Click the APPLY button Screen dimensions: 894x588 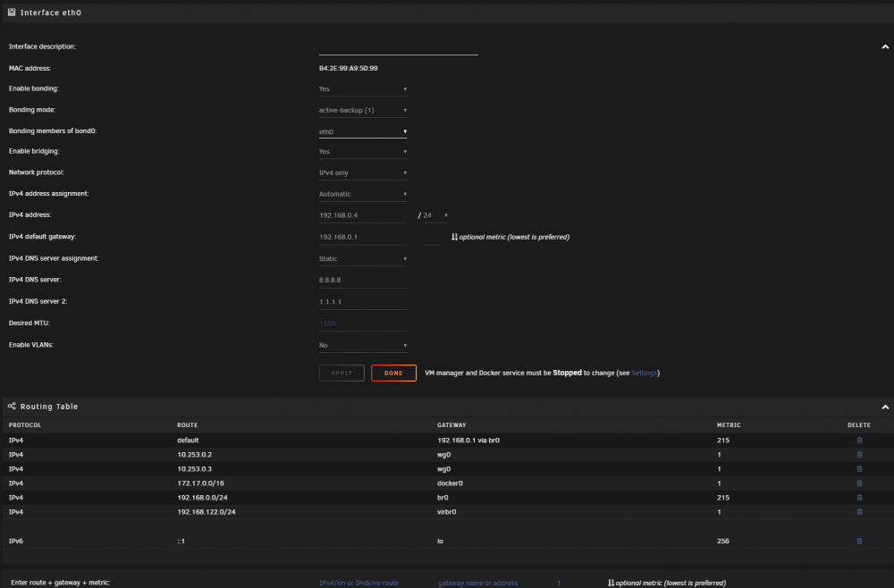click(x=342, y=374)
